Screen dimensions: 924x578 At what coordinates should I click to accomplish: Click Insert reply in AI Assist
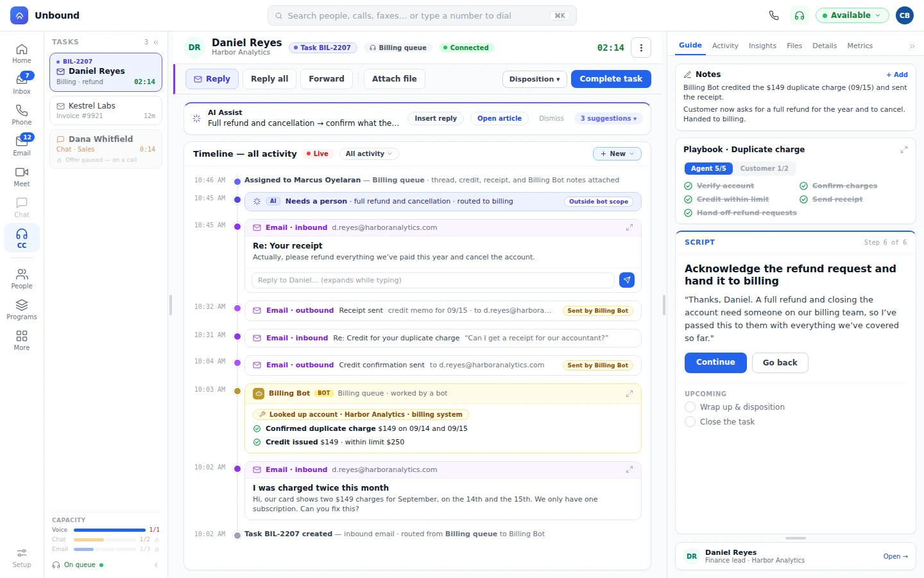click(436, 119)
